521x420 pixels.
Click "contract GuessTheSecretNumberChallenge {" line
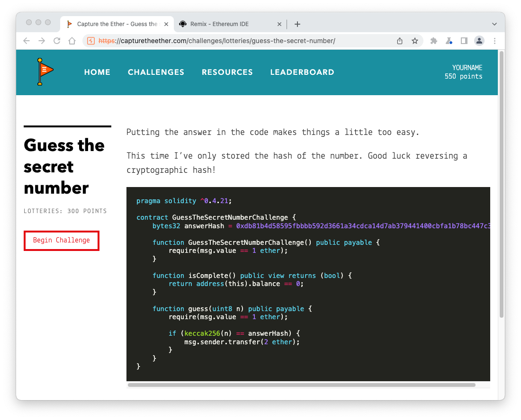(x=216, y=217)
